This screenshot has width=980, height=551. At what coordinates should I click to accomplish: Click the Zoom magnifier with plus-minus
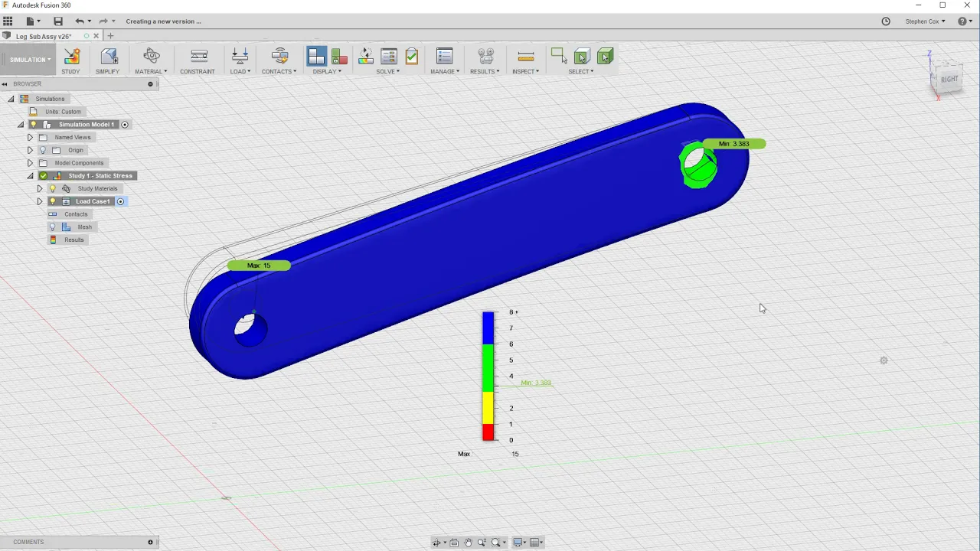482,543
